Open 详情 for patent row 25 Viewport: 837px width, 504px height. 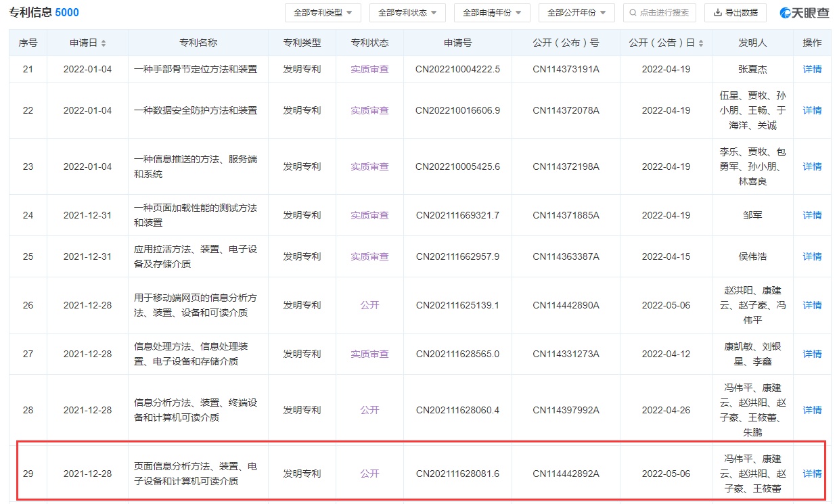click(x=812, y=256)
